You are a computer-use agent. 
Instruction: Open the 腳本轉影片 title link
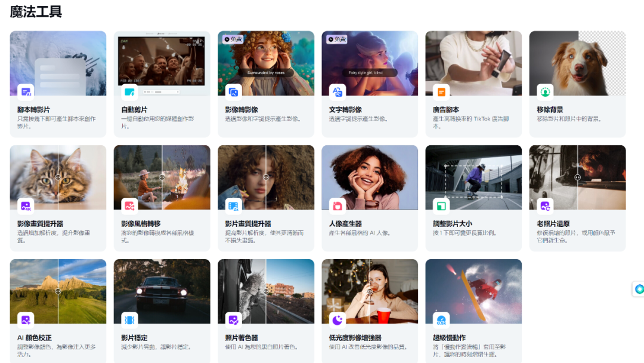click(33, 110)
